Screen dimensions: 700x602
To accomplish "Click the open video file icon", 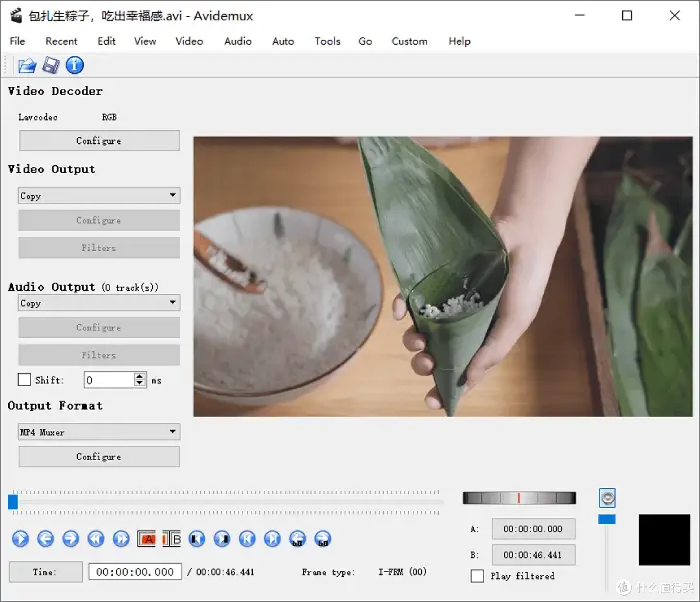I will click(x=27, y=65).
